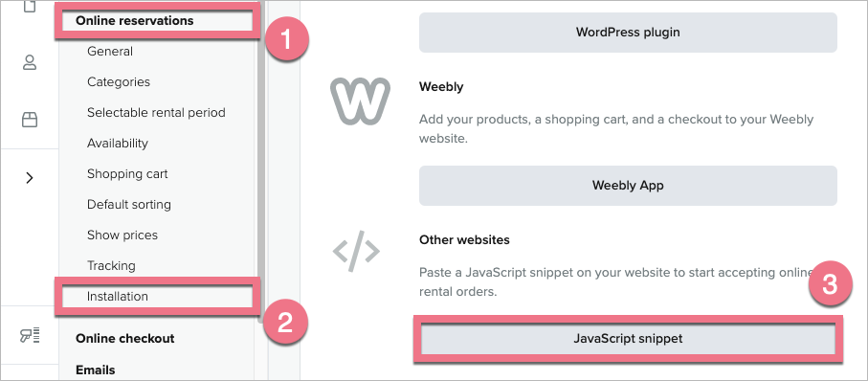This screenshot has height=381, width=868.
Task: Open the Default sorting option
Action: [129, 204]
